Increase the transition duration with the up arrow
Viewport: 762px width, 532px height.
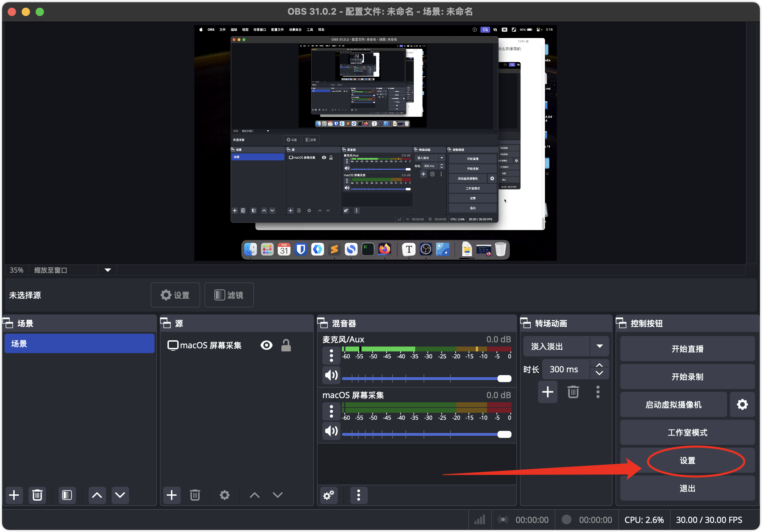[x=599, y=365]
